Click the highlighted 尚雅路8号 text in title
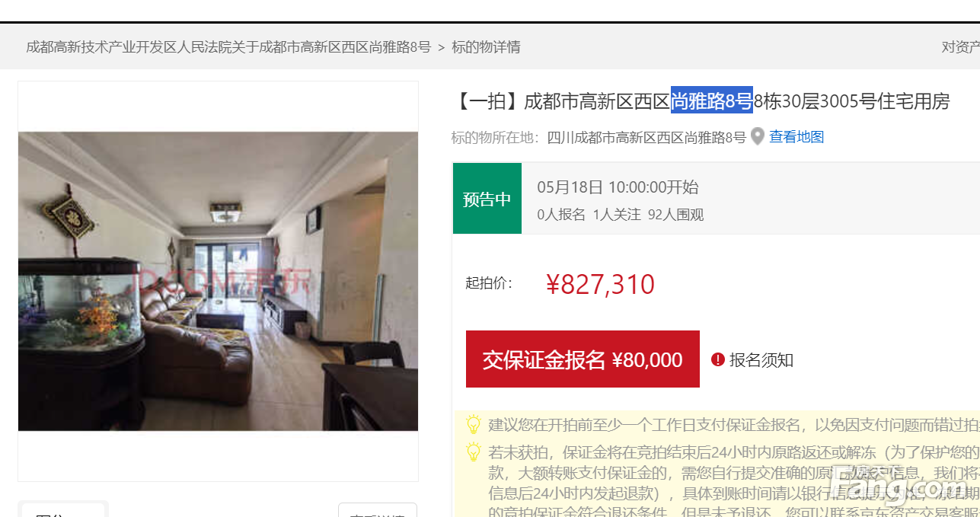Screen dimensions: 980x517 [712, 101]
